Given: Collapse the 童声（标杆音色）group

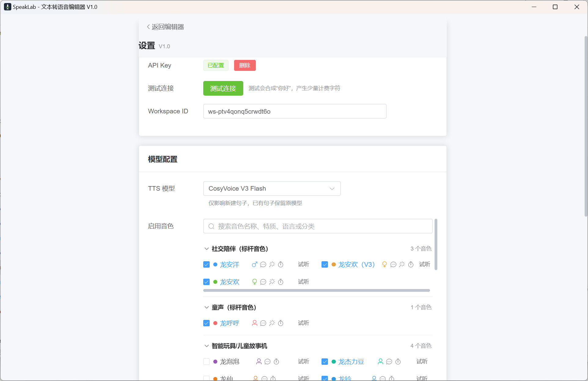Looking at the screenshot, I should tap(207, 308).
